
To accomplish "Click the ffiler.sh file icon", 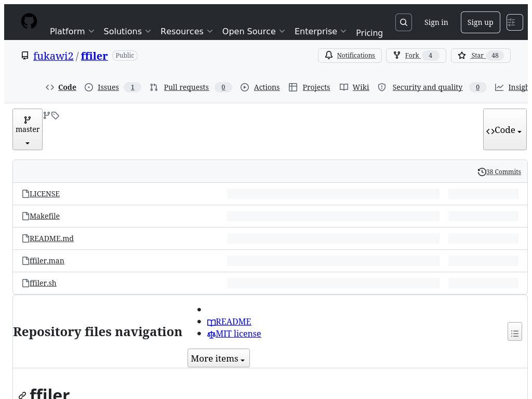I will pos(26,283).
